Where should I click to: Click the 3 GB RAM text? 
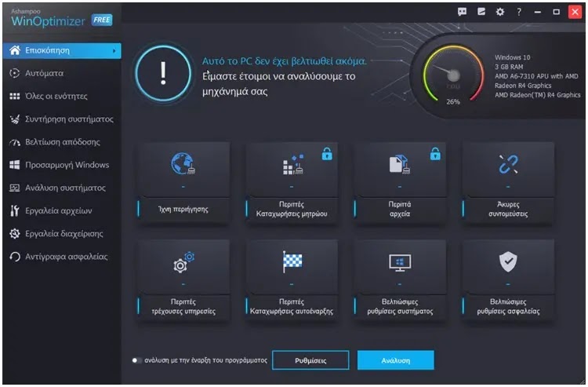click(x=509, y=67)
